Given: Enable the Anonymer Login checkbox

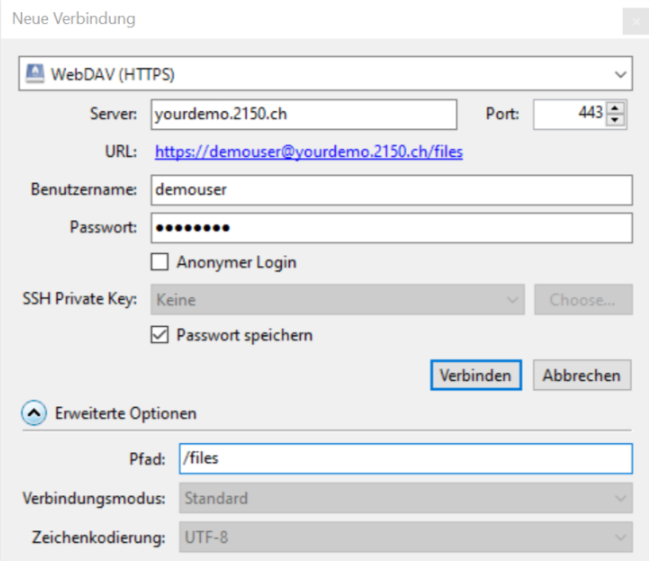Looking at the screenshot, I should (x=159, y=263).
